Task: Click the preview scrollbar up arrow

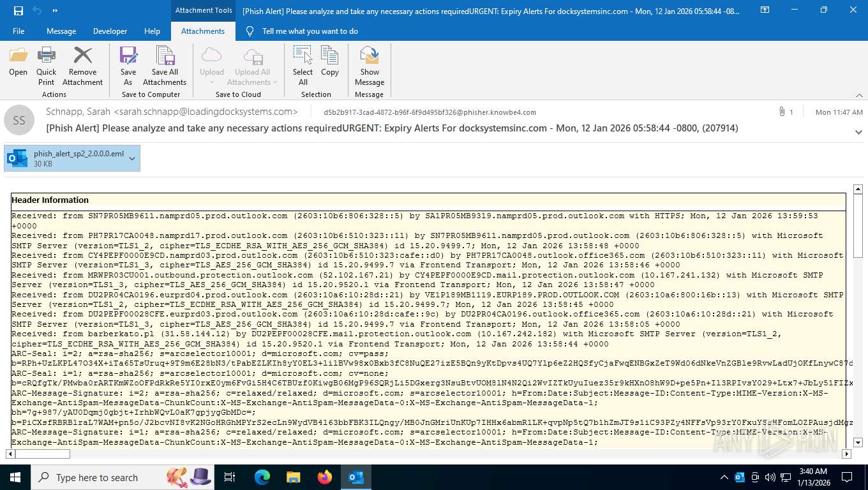Action: pos(858,189)
